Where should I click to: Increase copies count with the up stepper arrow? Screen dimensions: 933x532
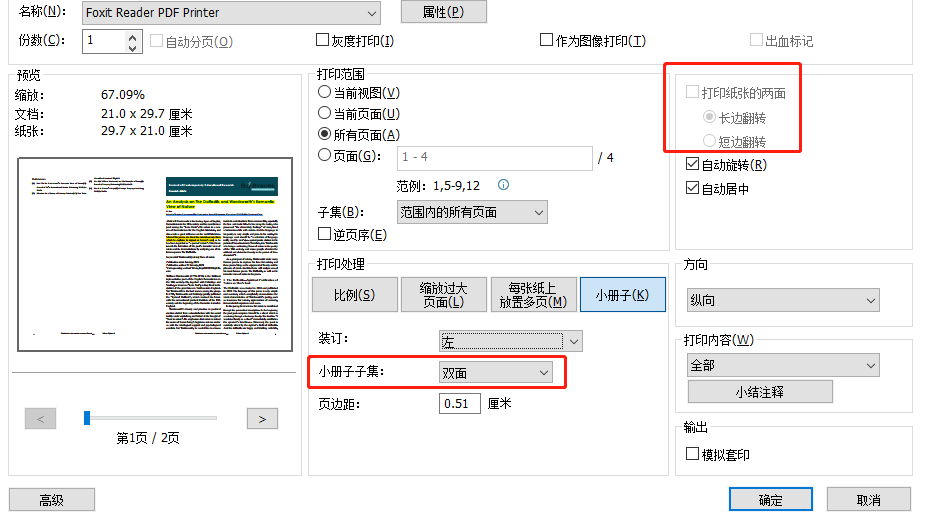(133, 36)
